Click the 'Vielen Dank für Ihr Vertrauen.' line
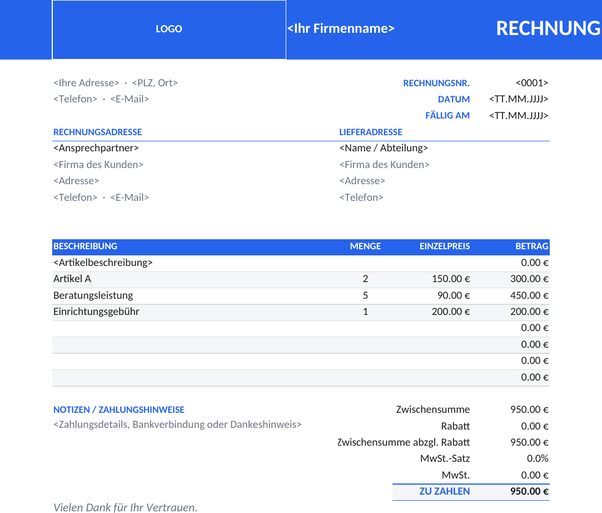 125,508
